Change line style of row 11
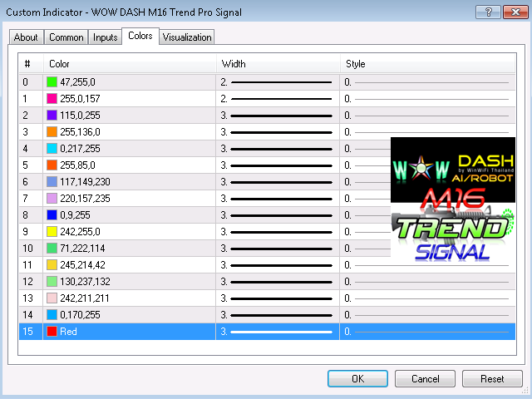The height and width of the screenshot is (399, 532). point(427,265)
